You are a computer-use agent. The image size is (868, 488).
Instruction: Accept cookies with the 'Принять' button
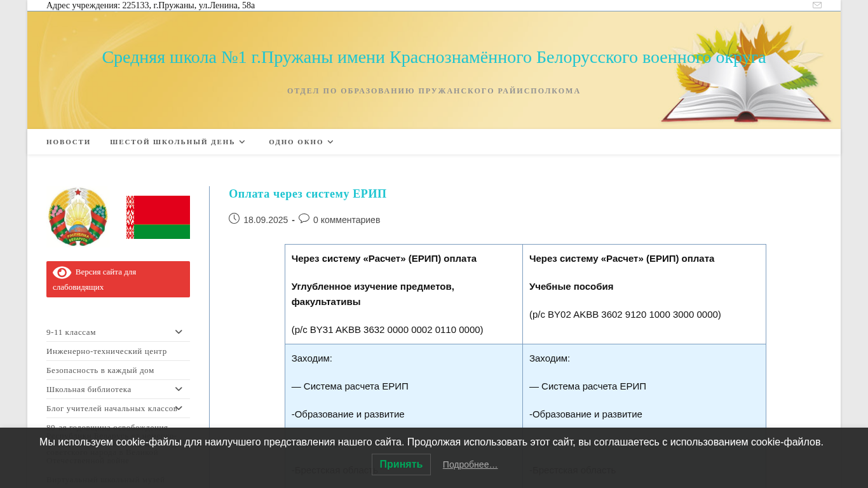pos(401,464)
